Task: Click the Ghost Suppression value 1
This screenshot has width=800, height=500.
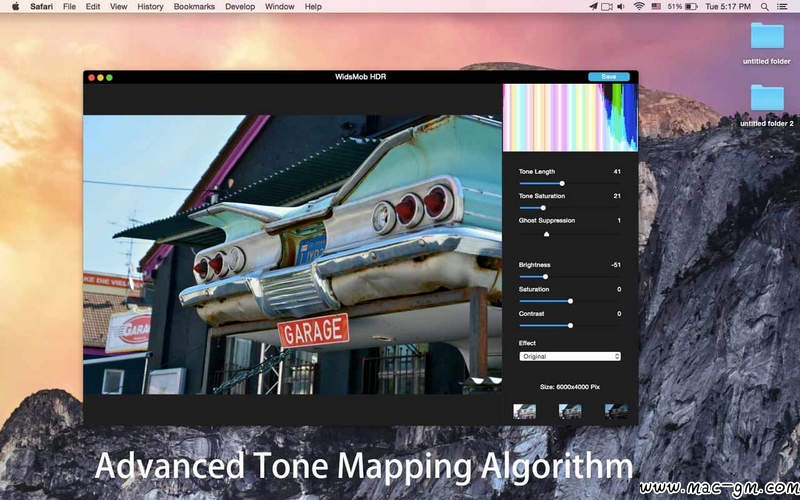Action: tap(619, 220)
